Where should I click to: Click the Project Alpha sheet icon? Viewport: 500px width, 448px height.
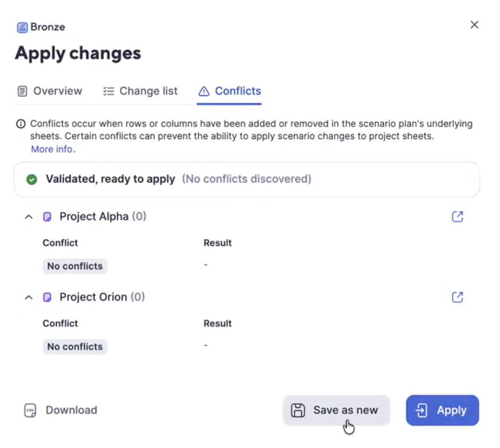[47, 217]
